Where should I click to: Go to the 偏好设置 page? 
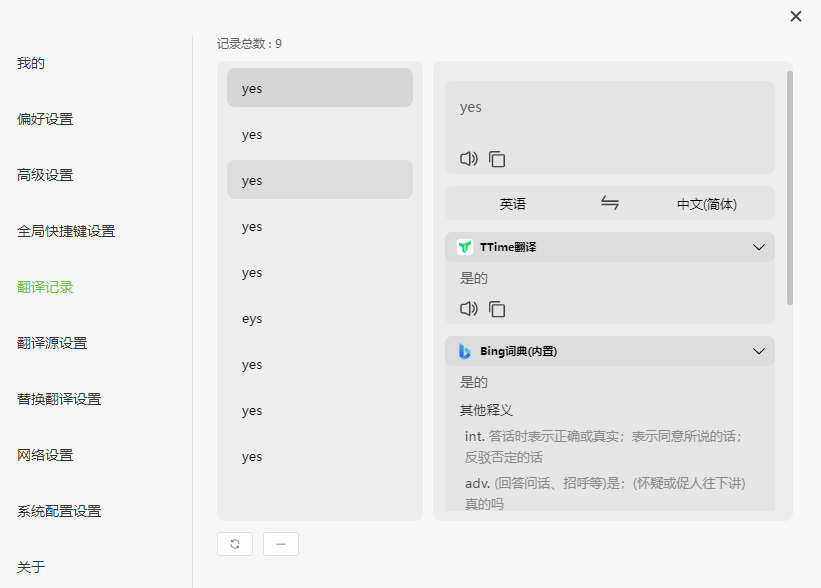tap(43, 118)
